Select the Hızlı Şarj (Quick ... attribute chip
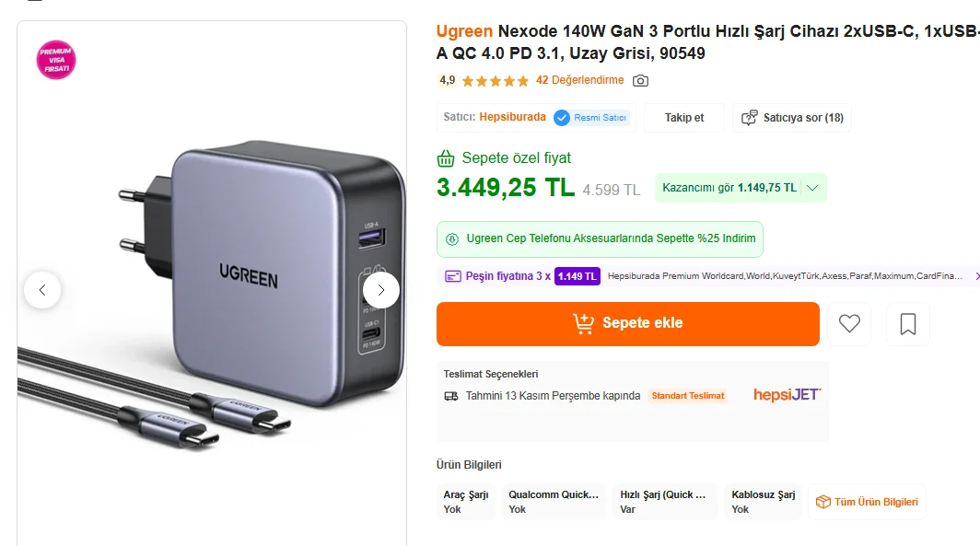980x546 pixels. [x=665, y=502]
